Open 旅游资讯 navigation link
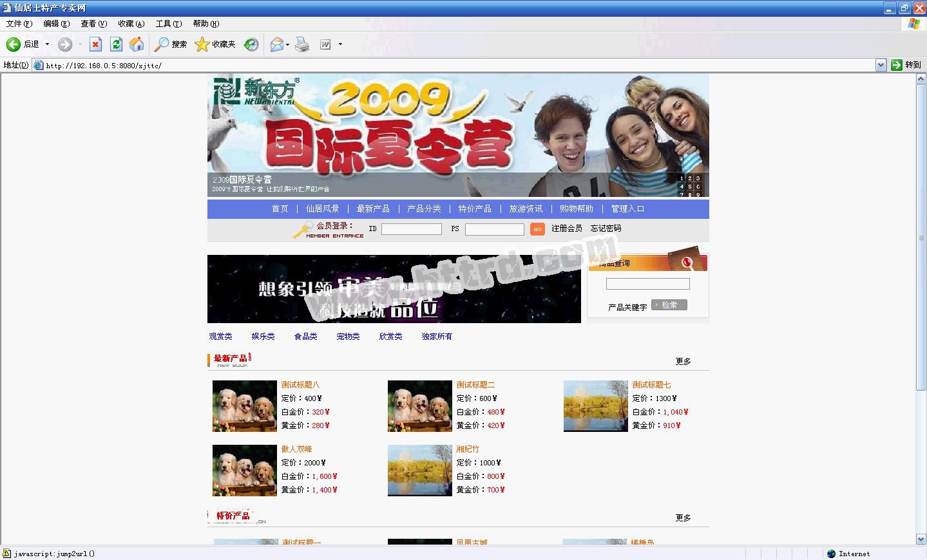 point(526,209)
